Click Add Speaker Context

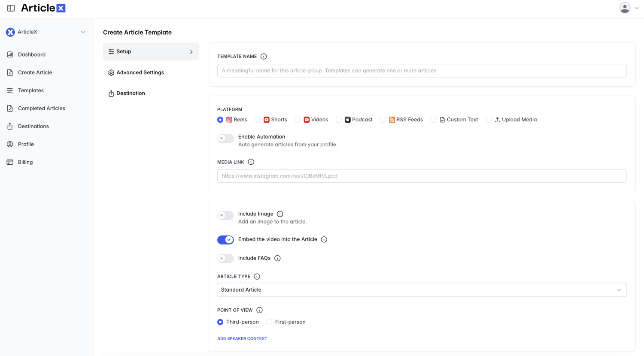tap(242, 338)
